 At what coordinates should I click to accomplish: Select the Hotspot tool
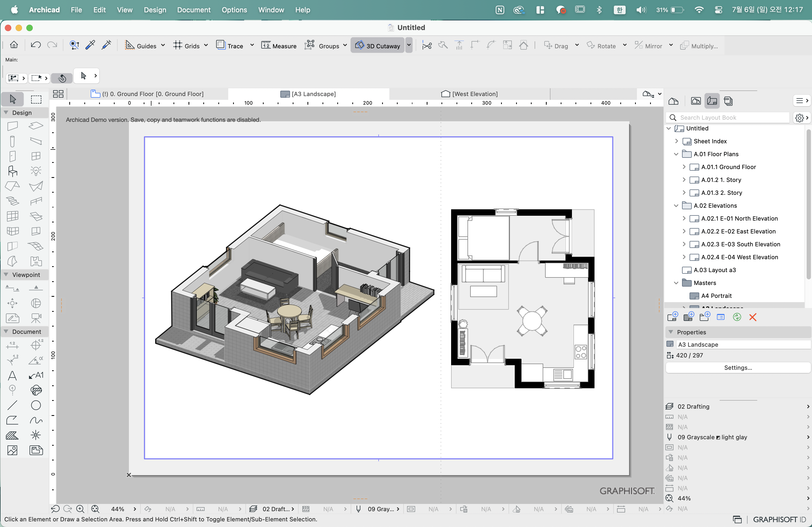point(36,435)
